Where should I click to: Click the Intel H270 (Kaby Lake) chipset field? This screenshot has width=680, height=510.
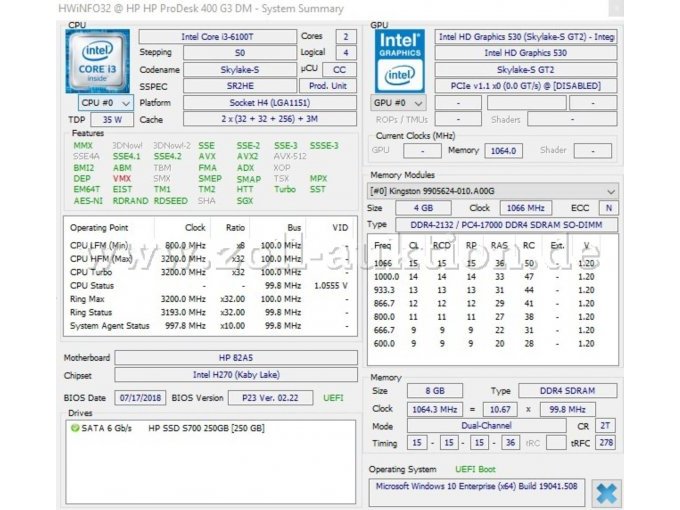coord(236,375)
